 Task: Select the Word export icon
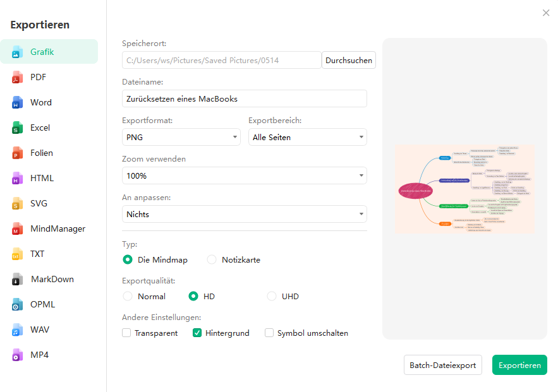17,102
